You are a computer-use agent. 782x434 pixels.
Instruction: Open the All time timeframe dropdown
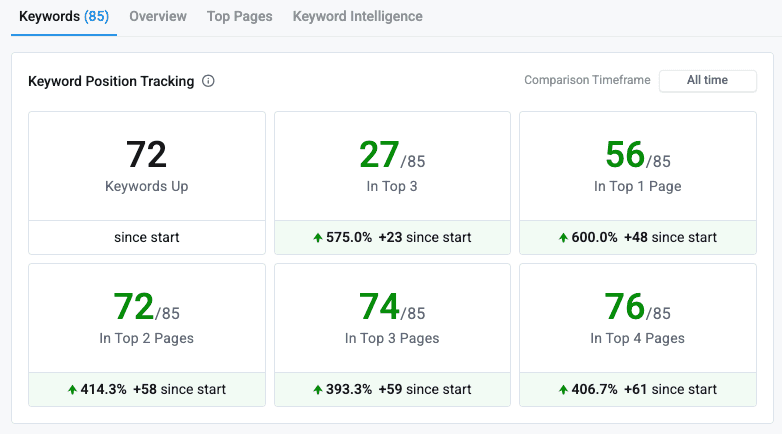tap(707, 81)
